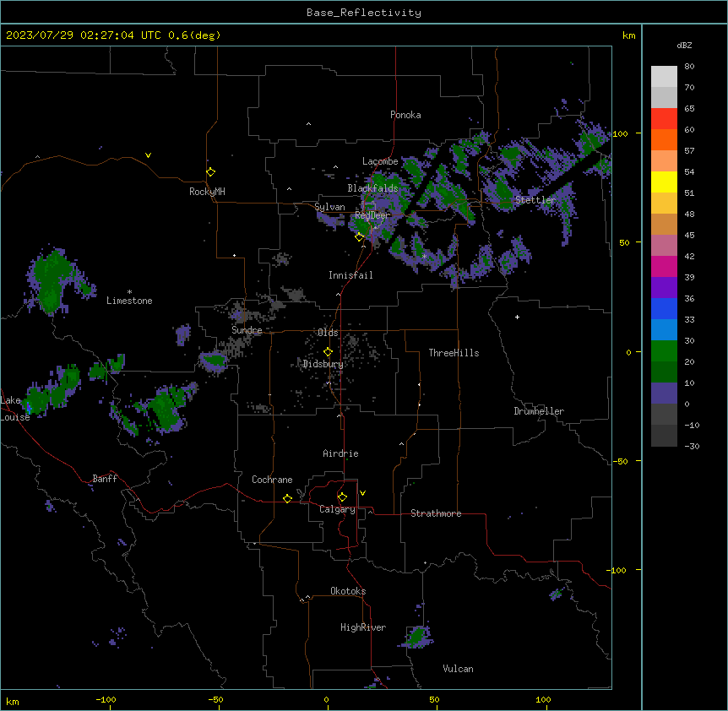The image size is (728, 711).
Task: Click the RockyMH label
Action: [207, 192]
